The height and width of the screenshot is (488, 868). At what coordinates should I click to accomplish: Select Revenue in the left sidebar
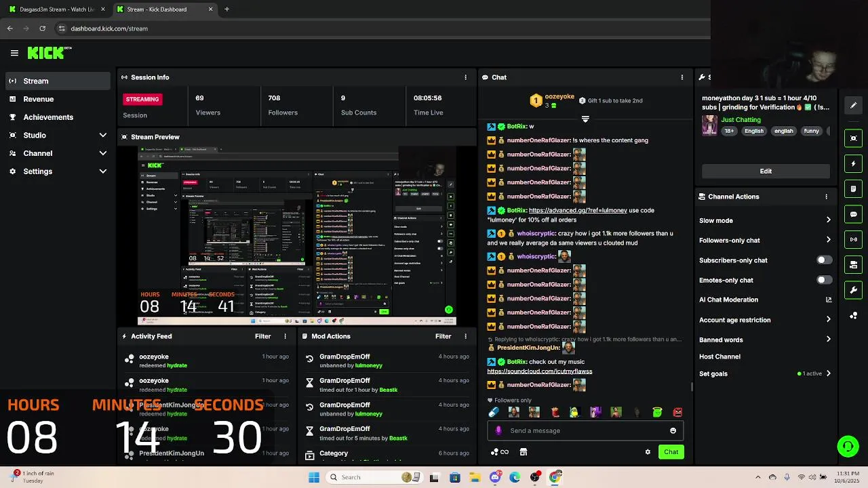(57, 99)
